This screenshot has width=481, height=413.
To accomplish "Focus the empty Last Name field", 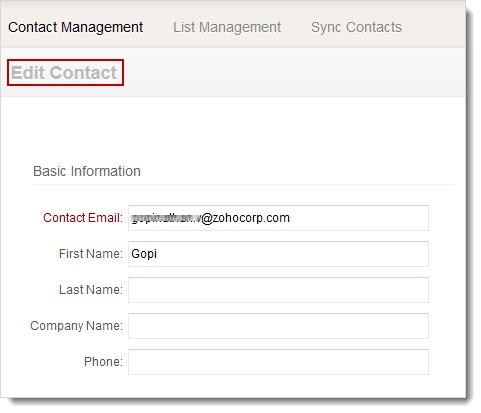I will pos(278,290).
